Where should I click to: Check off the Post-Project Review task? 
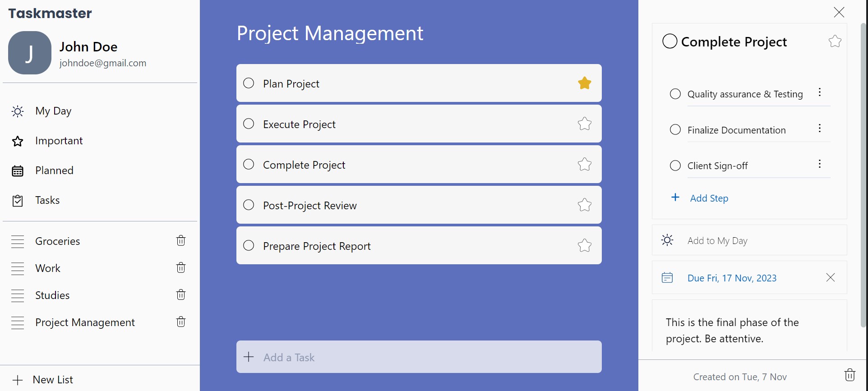248,205
